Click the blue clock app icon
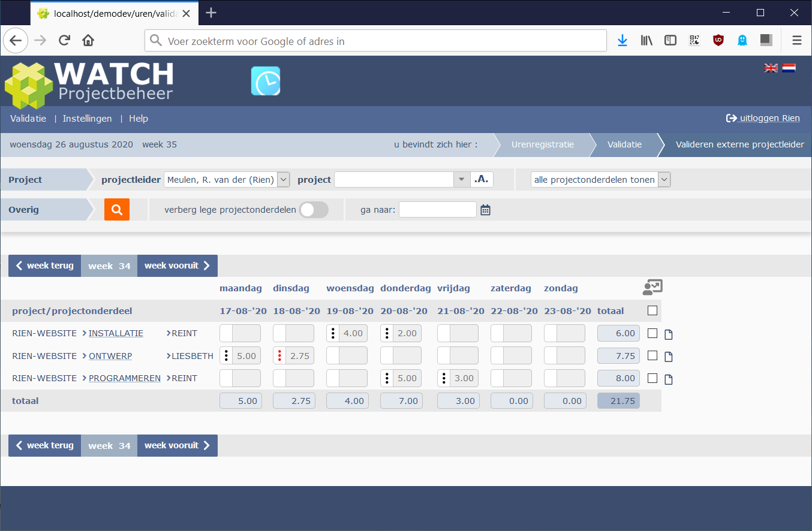 pos(266,81)
